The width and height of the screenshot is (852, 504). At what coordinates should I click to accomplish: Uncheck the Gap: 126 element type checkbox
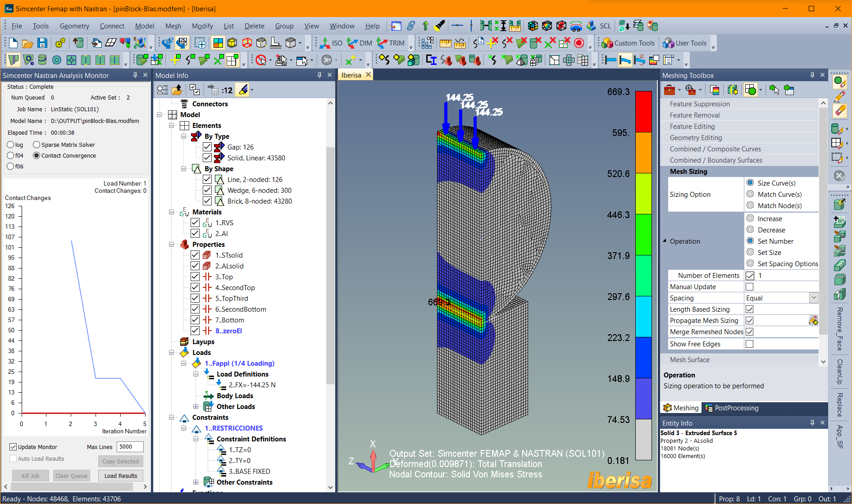[207, 147]
